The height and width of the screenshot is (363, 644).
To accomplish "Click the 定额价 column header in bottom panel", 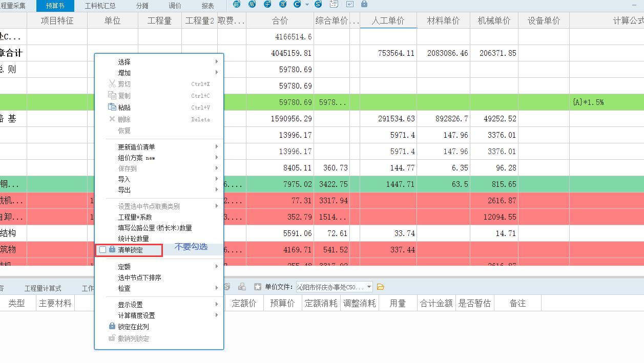I will [x=244, y=303].
